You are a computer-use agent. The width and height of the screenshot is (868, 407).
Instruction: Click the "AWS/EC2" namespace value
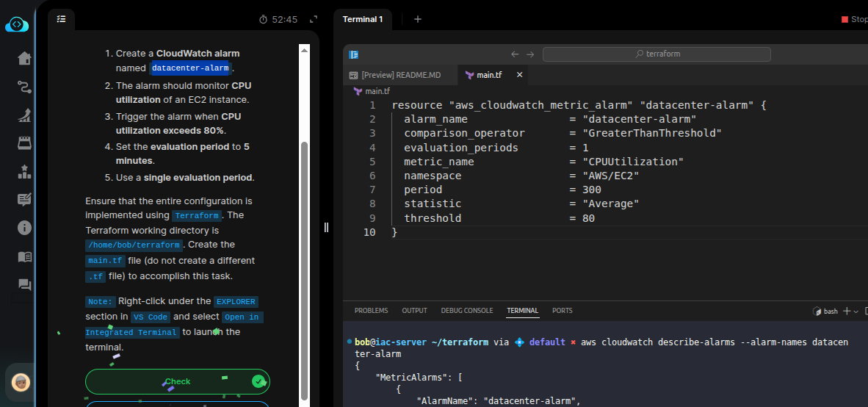click(610, 176)
